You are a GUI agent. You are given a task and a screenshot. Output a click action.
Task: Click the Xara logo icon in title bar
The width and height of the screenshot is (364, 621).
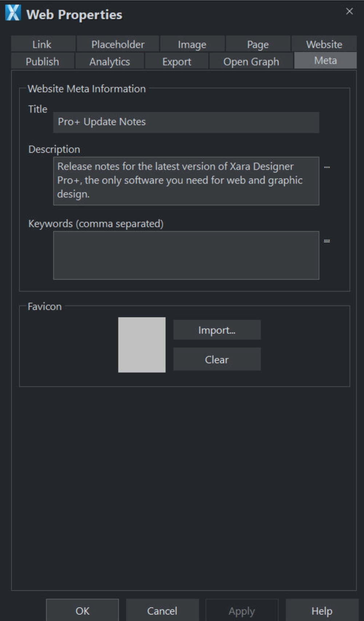[x=13, y=13]
